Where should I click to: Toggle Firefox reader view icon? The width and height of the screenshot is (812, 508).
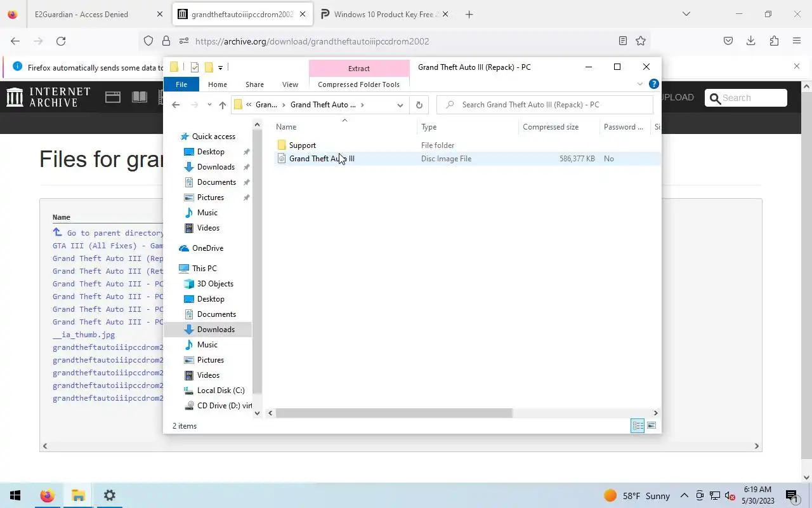pos(623,41)
